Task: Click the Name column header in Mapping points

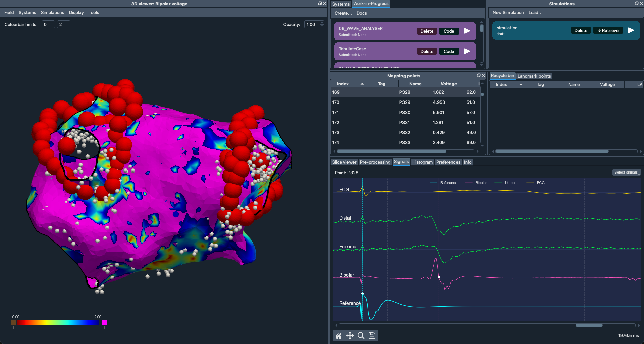Action: (x=415, y=84)
